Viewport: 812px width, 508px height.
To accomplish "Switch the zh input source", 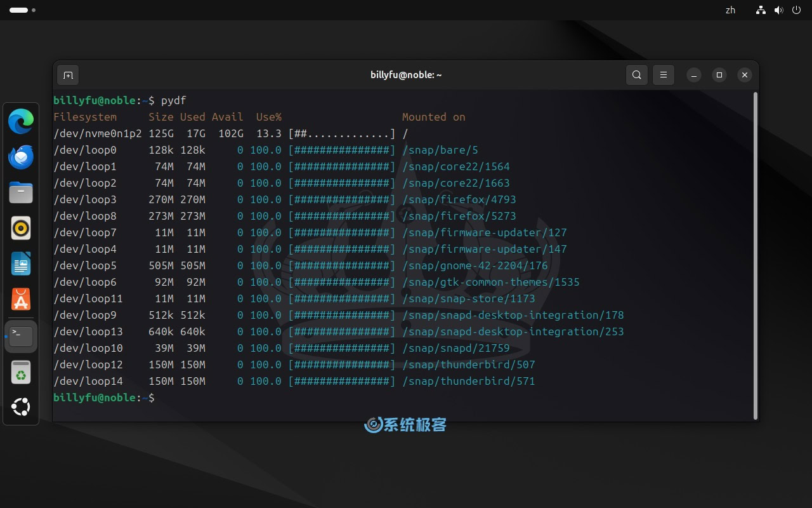I will click(730, 10).
